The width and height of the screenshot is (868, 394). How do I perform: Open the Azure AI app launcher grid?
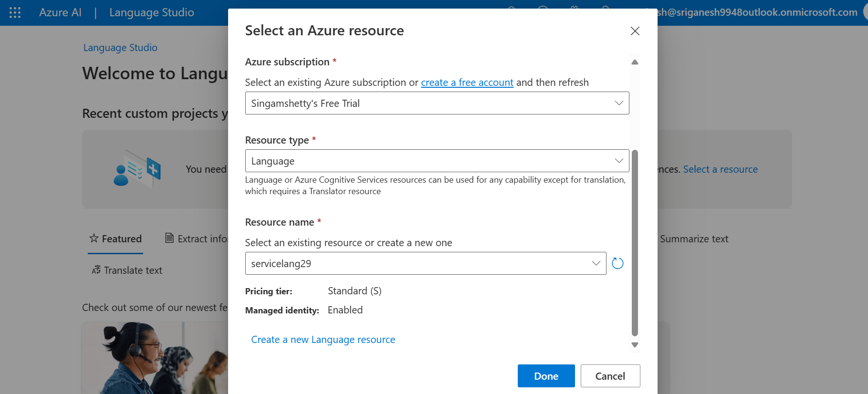coord(15,12)
